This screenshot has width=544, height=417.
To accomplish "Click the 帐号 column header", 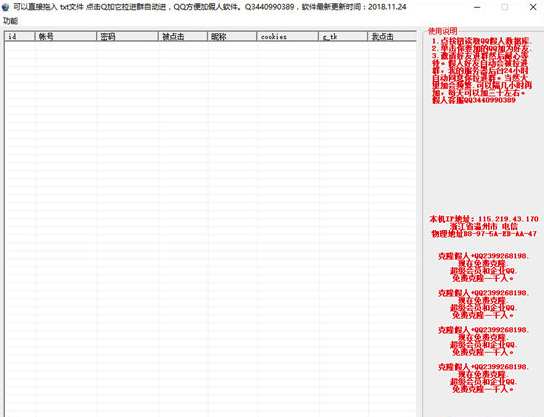I will 66,36.
